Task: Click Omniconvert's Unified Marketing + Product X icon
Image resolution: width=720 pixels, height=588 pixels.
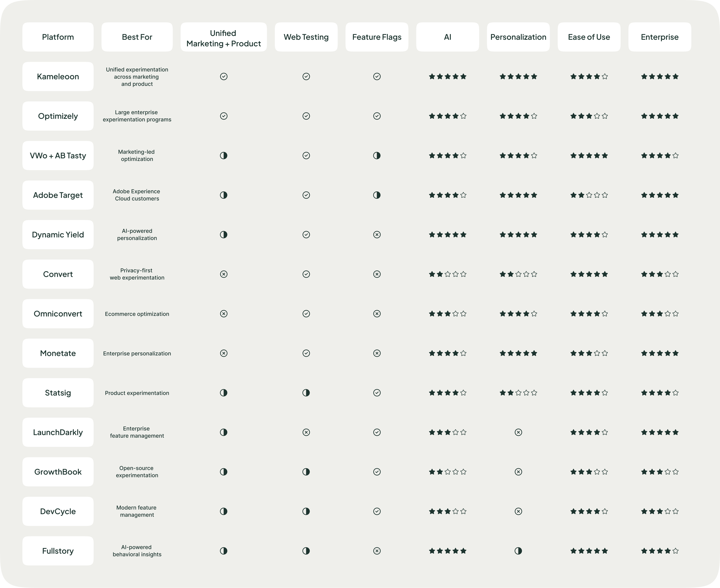Action: (224, 314)
